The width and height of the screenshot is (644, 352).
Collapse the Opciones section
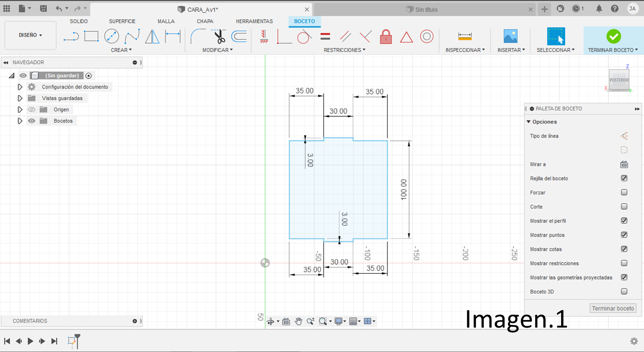(x=529, y=122)
